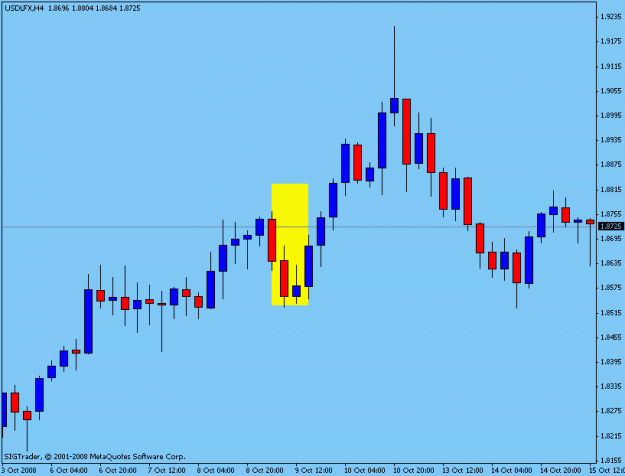
Task: Click the 1.8635 price level label
Action: [x=611, y=263]
